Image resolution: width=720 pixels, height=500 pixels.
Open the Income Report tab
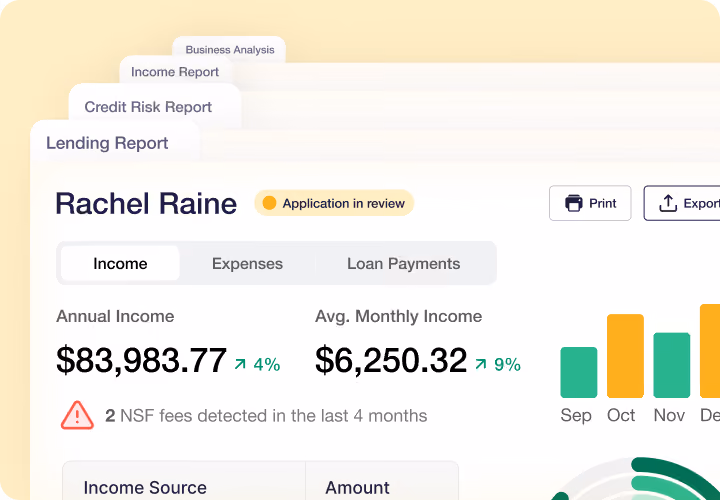click(175, 72)
